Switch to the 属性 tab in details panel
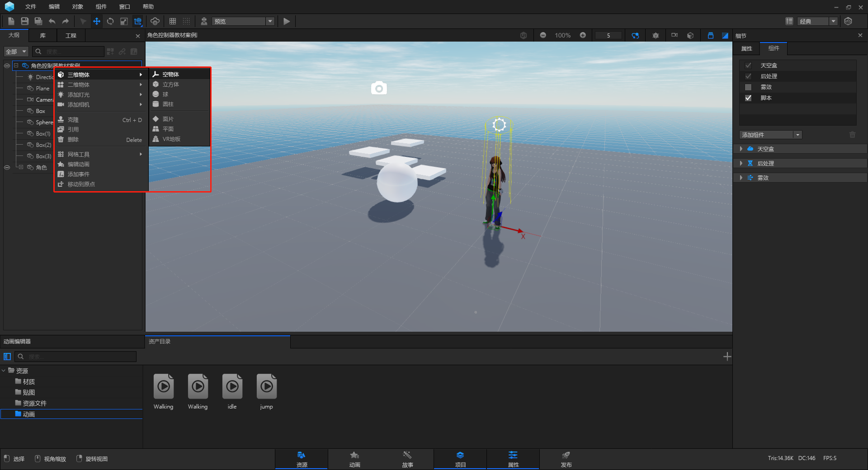 coord(747,49)
